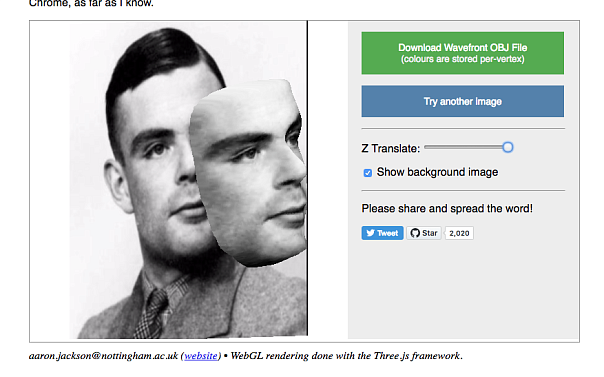Image resolution: width=604 pixels, height=377 pixels.
Task: Click the "Z Translate:" label
Action: click(x=391, y=149)
